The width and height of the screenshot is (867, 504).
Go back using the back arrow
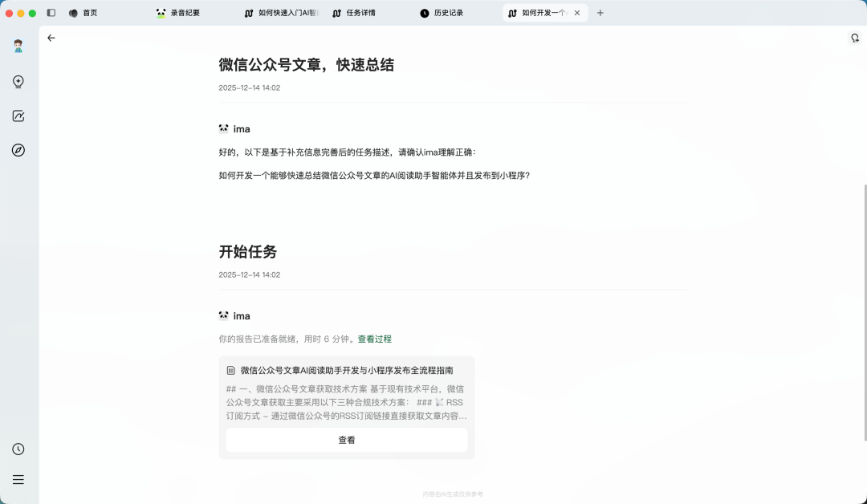point(51,38)
